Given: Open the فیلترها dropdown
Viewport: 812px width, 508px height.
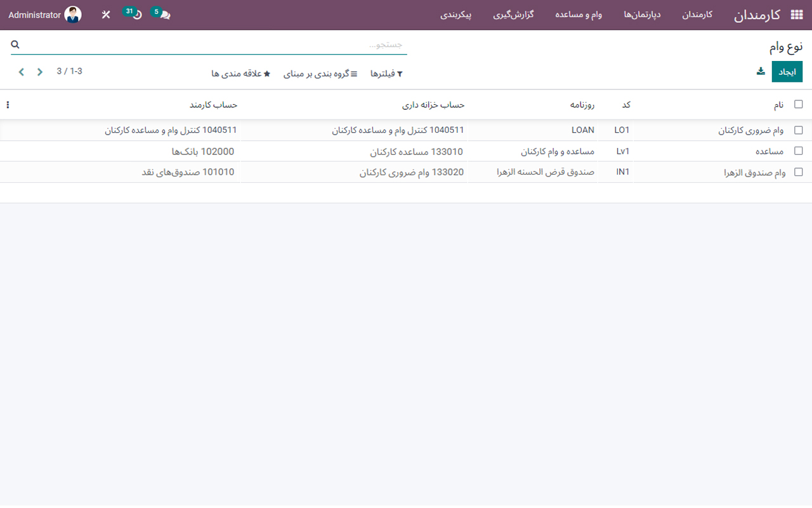Looking at the screenshot, I should [x=386, y=73].
